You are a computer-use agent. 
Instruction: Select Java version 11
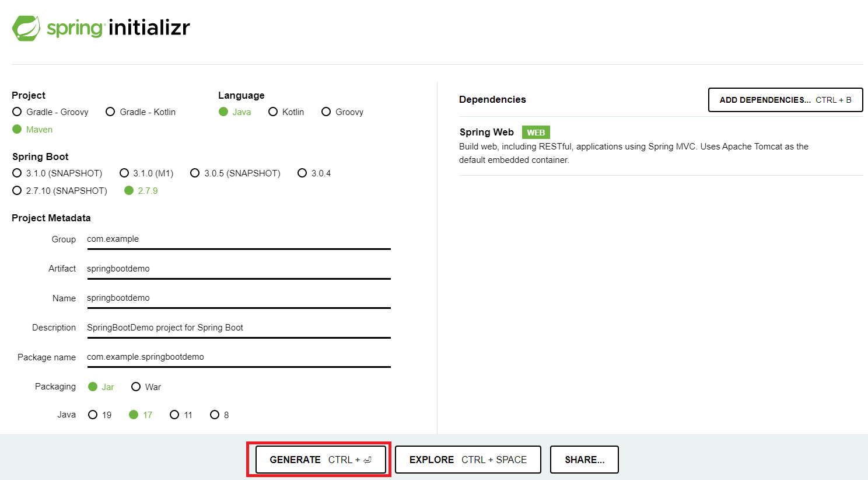tap(181, 415)
